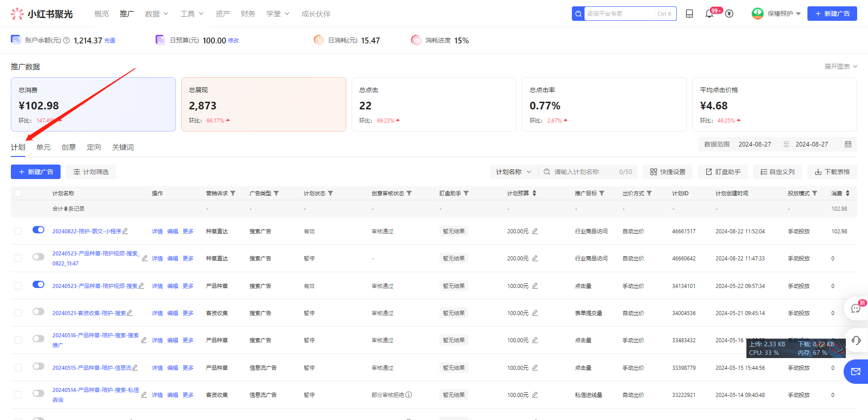Screen dimensions: 868x420
Task: Open the document/help book icon
Action: tap(689, 14)
